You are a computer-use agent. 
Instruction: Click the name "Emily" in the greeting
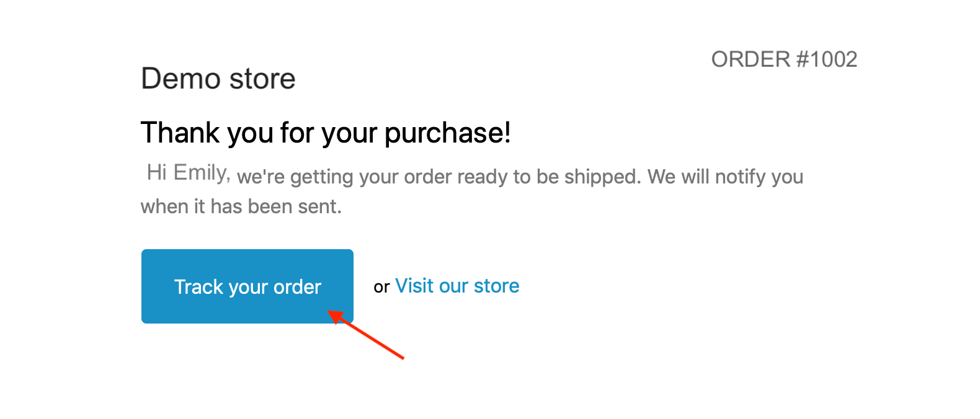click(202, 172)
